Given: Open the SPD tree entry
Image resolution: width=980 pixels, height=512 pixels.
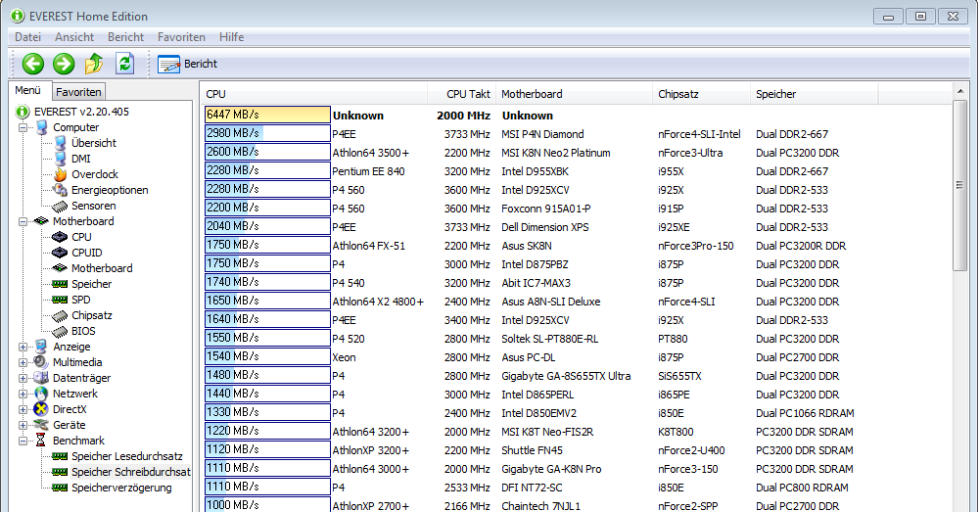Looking at the screenshot, I should click(x=80, y=300).
